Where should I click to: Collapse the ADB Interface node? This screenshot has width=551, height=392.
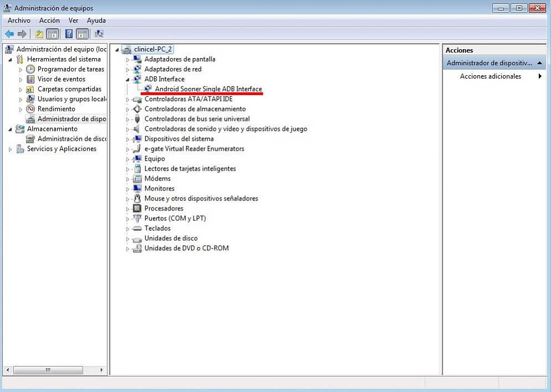pyautogui.click(x=127, y=79)
